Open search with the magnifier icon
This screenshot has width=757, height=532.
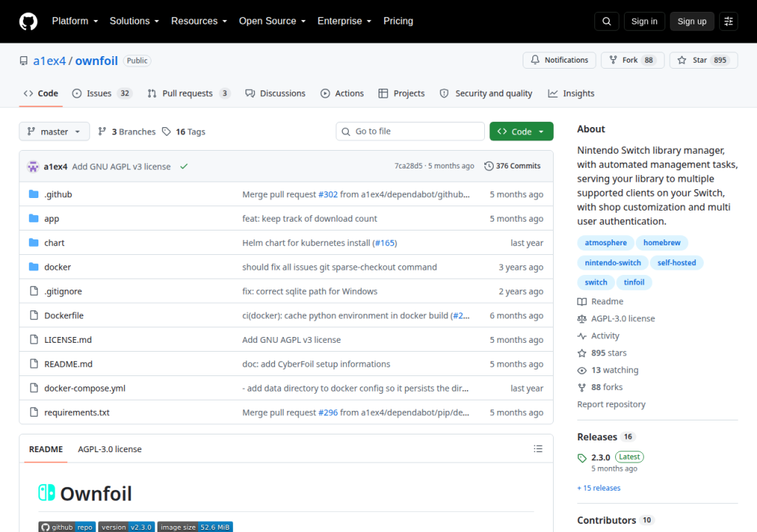(x=606, y=21)
